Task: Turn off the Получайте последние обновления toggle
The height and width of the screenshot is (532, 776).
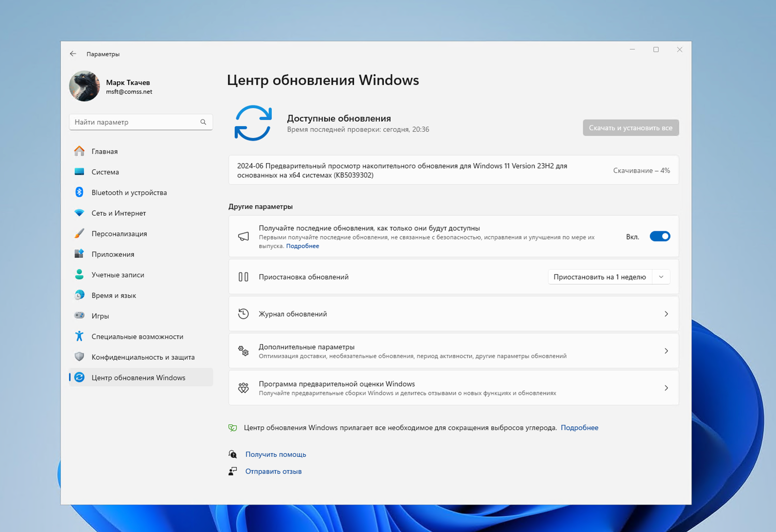Action: (660, 237)
